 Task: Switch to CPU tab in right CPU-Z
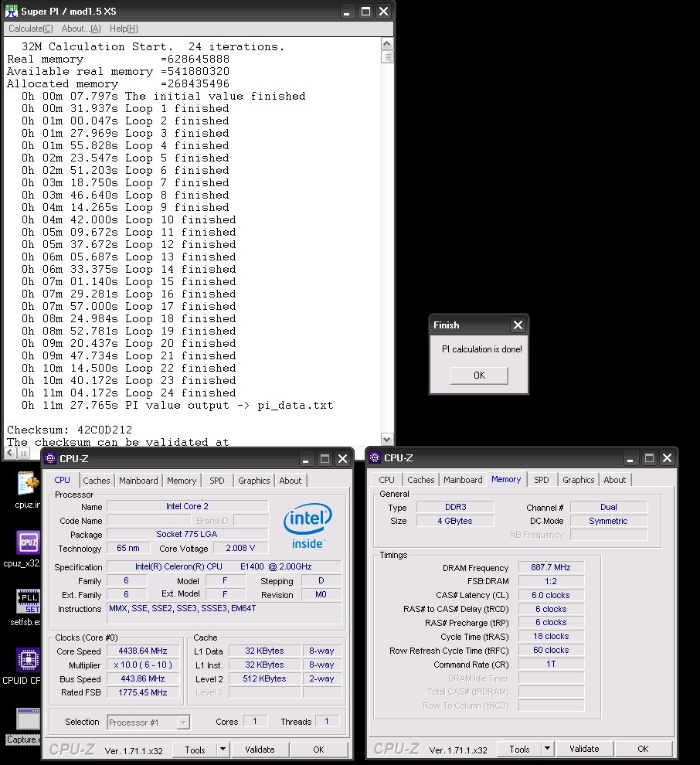tap(386, 480)
